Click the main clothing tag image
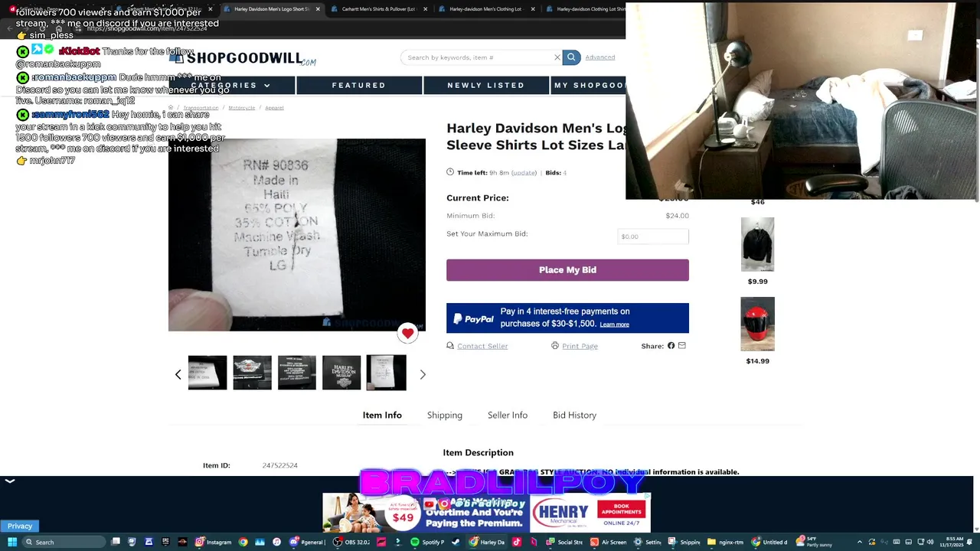 click(297, 235)
